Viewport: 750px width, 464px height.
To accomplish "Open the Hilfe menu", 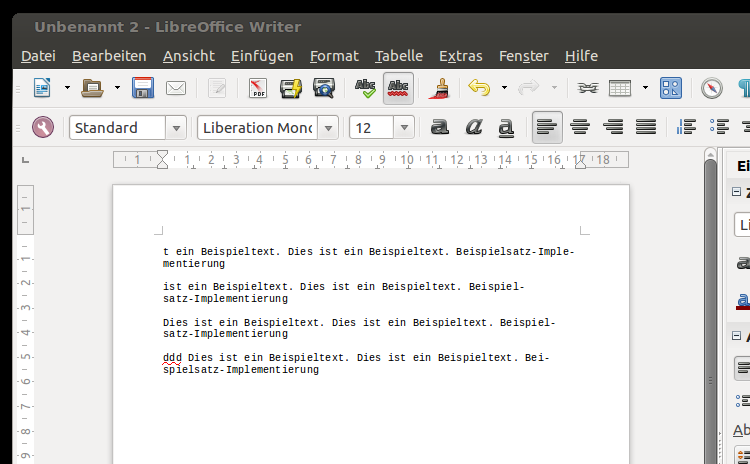I will pos(581,56).
